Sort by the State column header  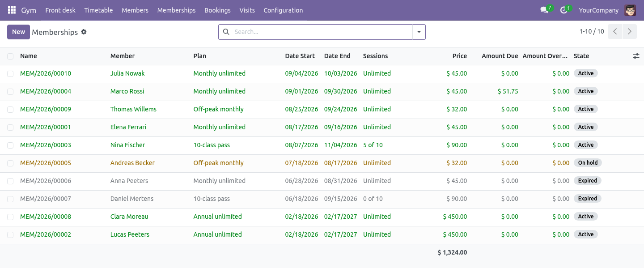click(x=581, y=56)
